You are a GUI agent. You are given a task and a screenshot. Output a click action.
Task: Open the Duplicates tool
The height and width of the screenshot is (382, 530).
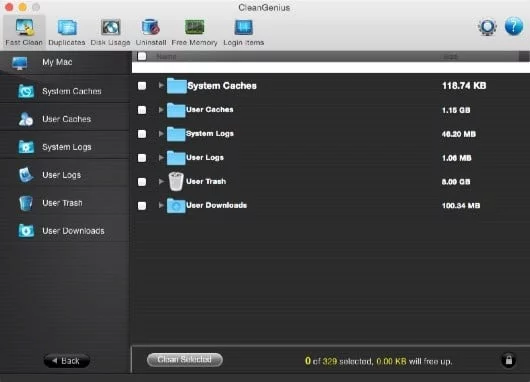point(67,32)
